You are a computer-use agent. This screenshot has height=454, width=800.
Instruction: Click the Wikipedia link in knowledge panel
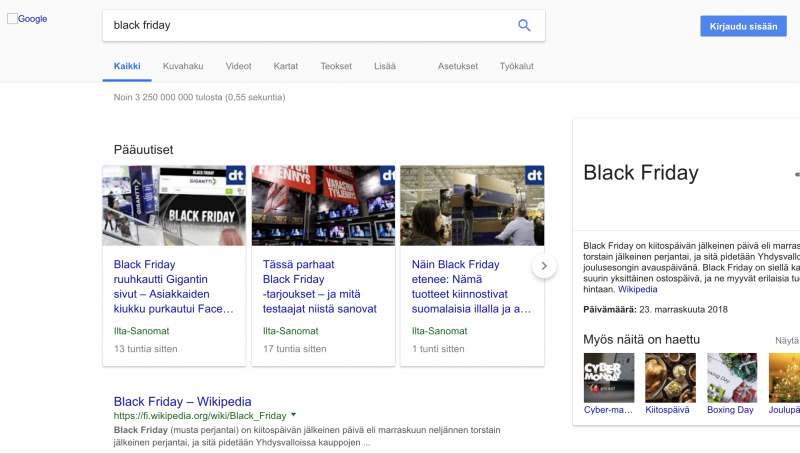click(x=637, y=289)
